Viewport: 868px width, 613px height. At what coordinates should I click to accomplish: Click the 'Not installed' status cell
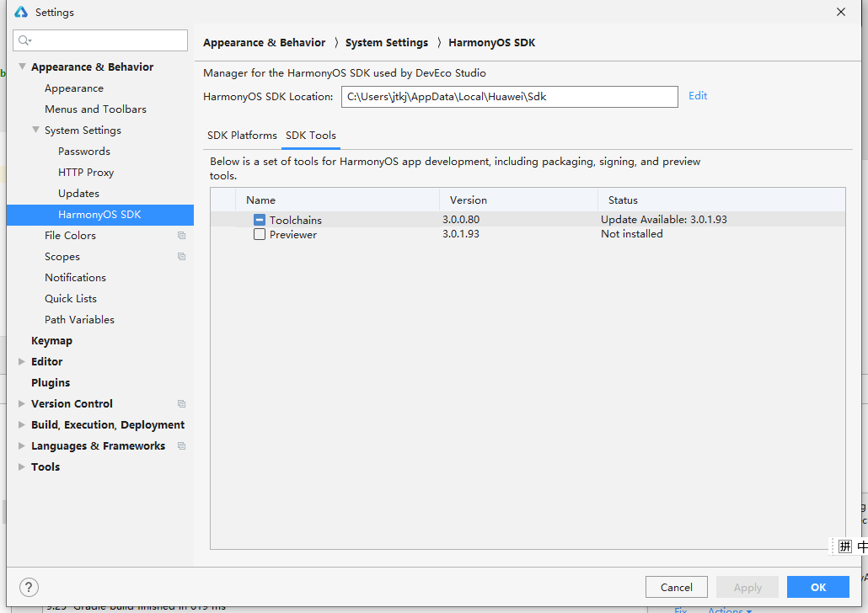[632, 234]
